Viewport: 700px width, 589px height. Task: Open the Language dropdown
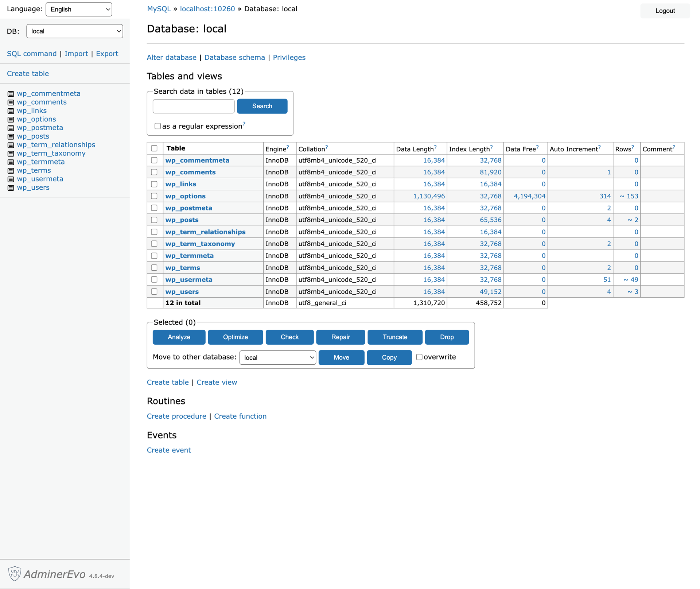[x=79, y=9]
